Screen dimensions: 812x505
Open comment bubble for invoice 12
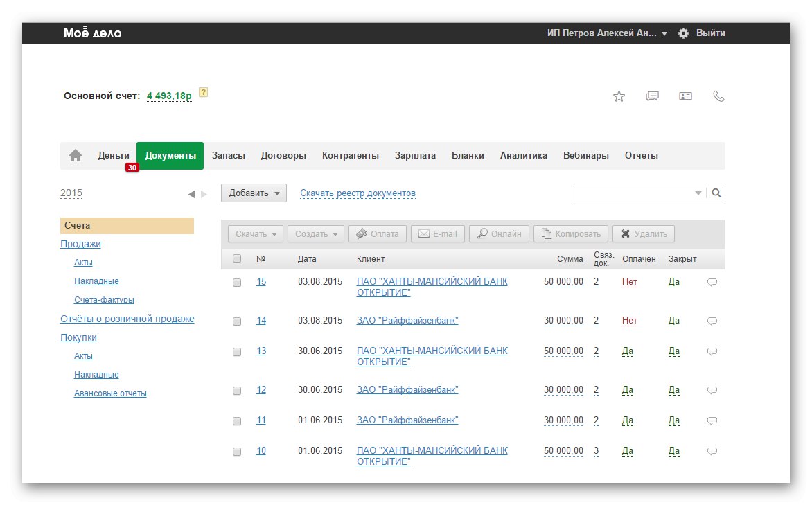pyautogui.click(x=712, y=391)
